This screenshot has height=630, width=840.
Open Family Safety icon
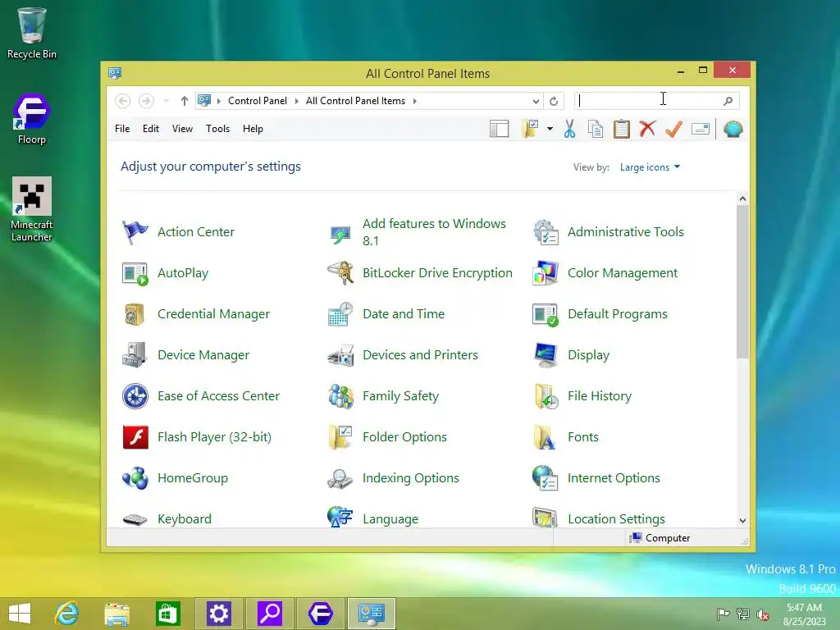(x=340, y=396)
